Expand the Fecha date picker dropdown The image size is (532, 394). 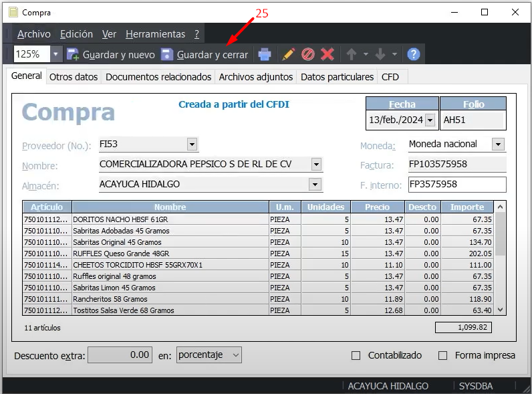[x=430, y=120]
